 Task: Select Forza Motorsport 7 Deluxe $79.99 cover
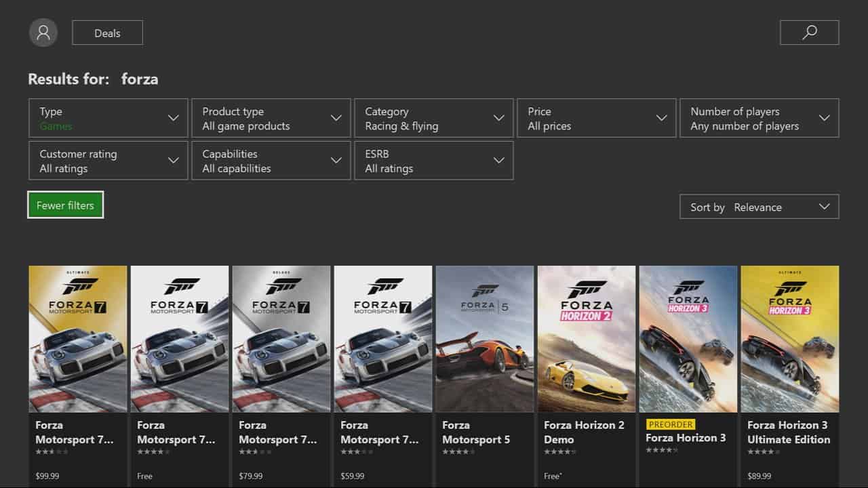point(281,339)
